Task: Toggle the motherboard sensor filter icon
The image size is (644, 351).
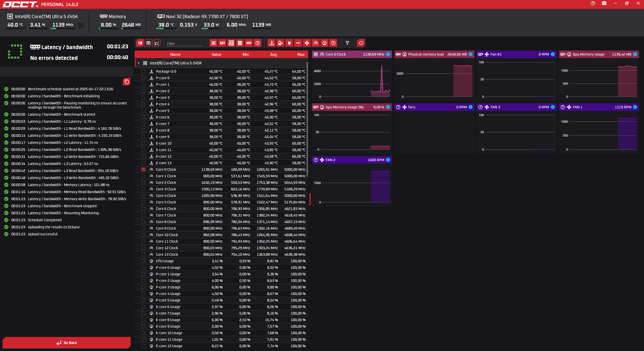Action: pyautogui.click(x=231, y=43)
